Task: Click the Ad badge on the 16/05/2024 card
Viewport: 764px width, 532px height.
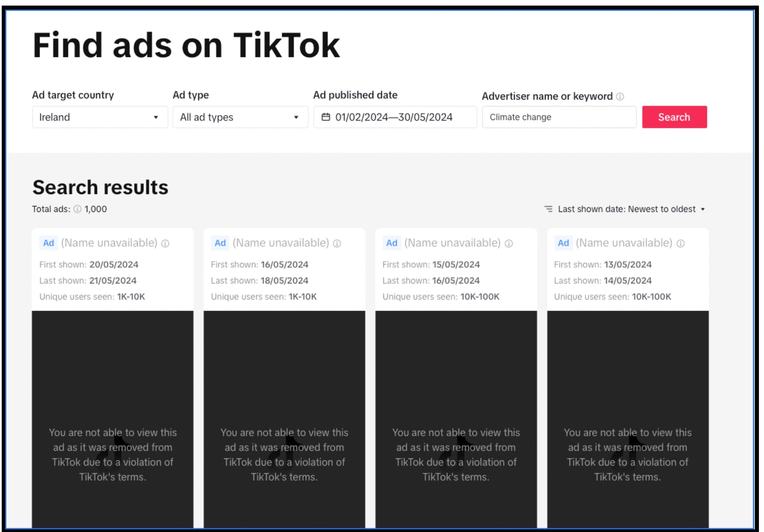Action: pyautogui.click(x=220, y=243)
